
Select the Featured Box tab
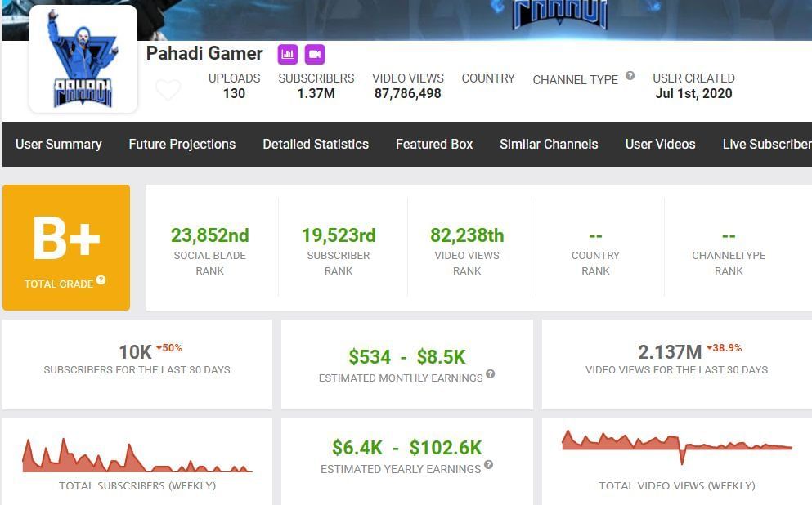click(x=434, y=144)
